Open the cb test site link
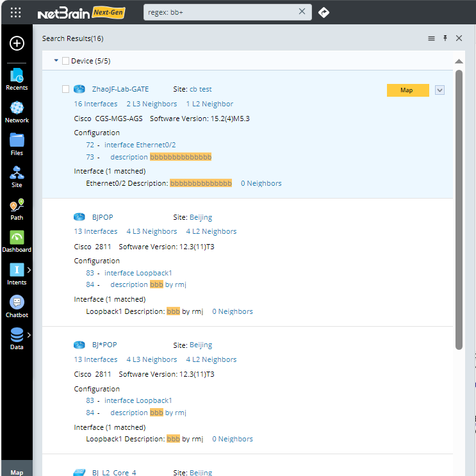476x476 pixels. coord(201,89)
